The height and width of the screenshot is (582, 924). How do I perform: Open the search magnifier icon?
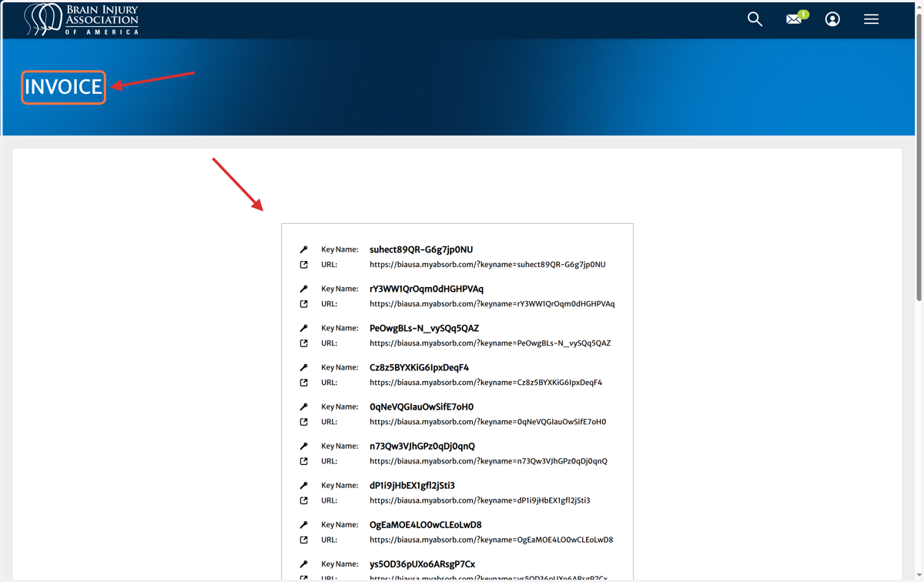(755, 19)
